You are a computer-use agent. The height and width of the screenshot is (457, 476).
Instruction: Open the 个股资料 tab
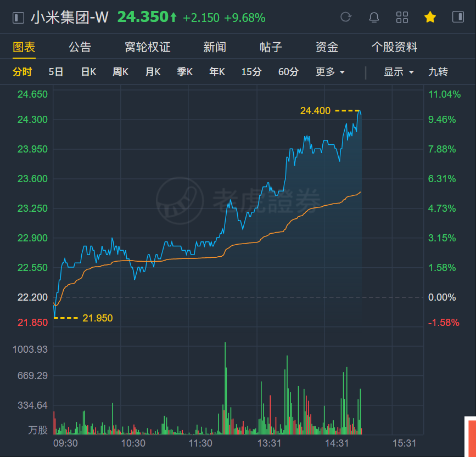[394, 47]
